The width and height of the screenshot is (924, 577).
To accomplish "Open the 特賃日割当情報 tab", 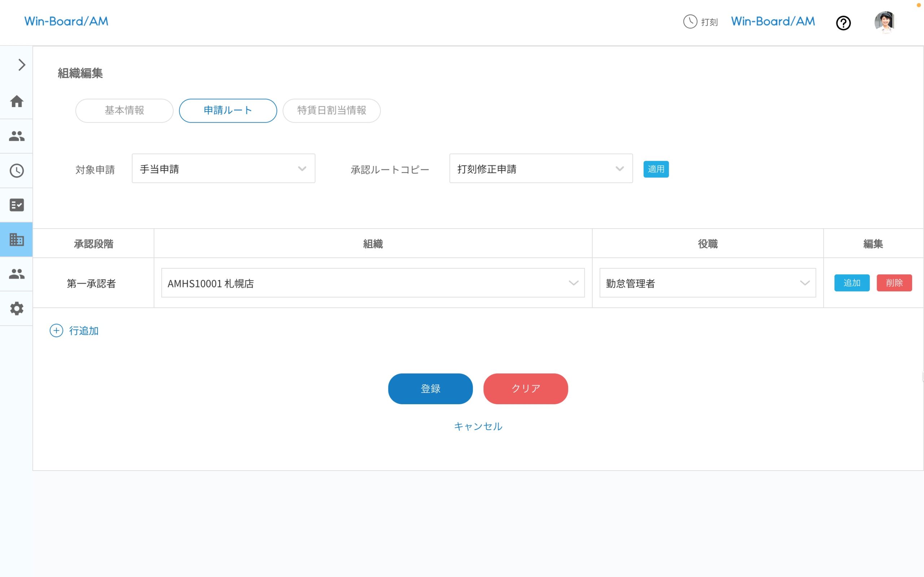I will 331,111.
